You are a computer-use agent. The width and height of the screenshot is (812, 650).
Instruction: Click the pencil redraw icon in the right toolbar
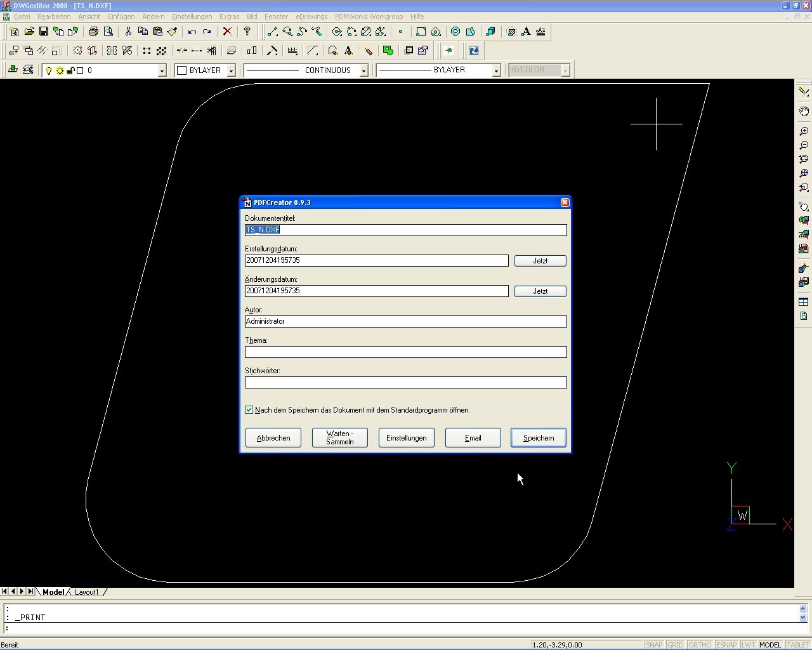point(804,91)
